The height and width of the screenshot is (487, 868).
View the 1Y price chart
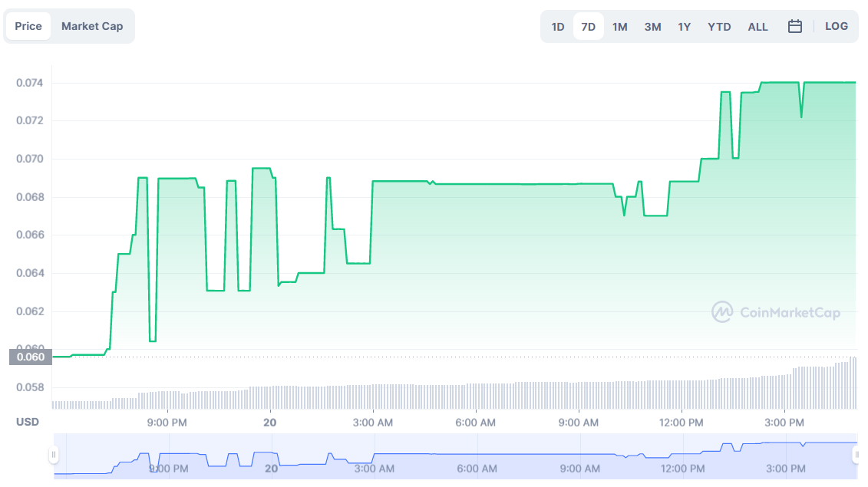684,25
